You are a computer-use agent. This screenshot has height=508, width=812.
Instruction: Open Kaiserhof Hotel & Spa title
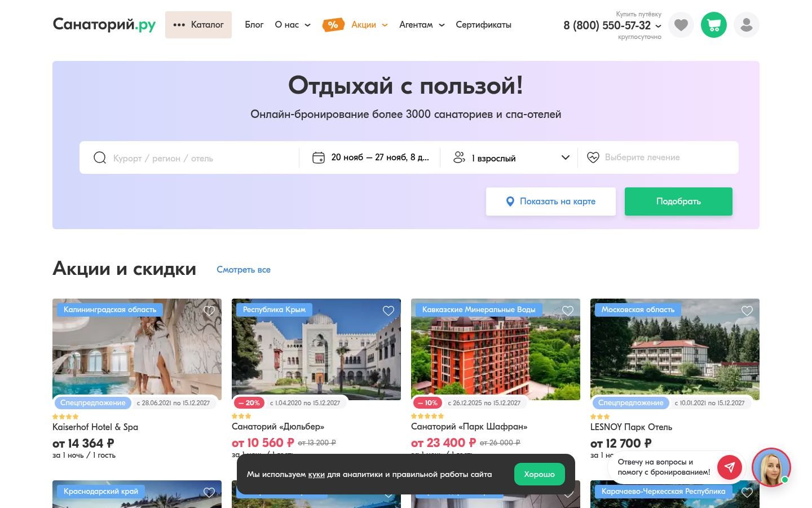coord(95,427)
